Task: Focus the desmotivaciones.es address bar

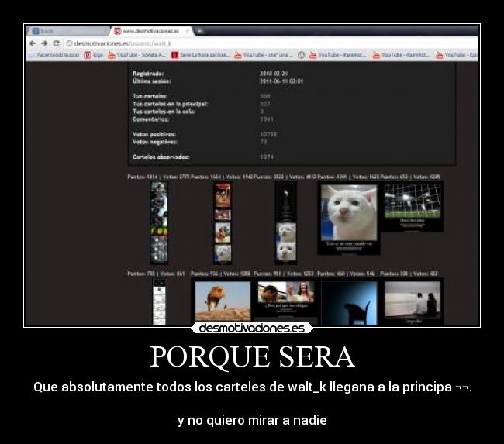Action: (x=270, y=43)
